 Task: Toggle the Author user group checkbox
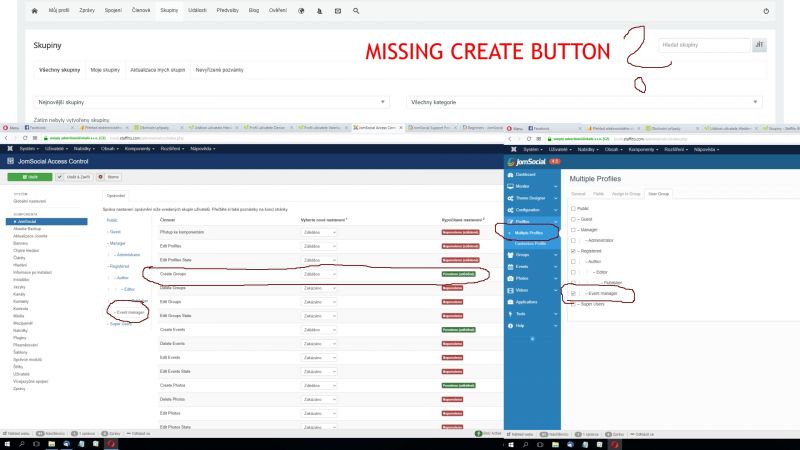coord(573,262)
